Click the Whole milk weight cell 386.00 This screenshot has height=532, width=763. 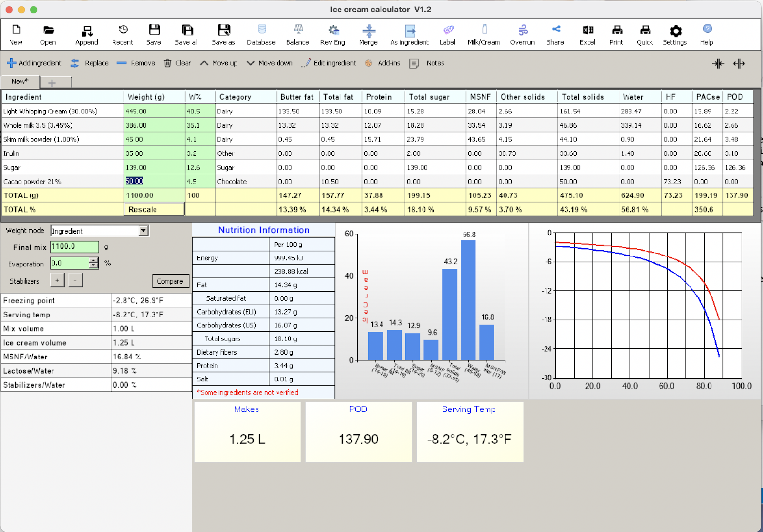click(x=154, y=125)
